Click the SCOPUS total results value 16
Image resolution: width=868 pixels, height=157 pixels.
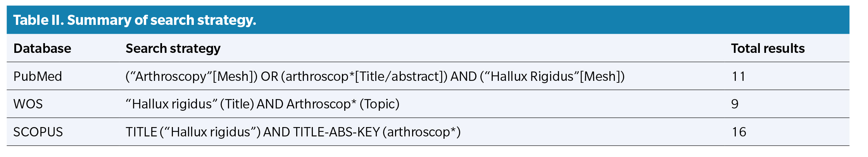click(739, 132)
